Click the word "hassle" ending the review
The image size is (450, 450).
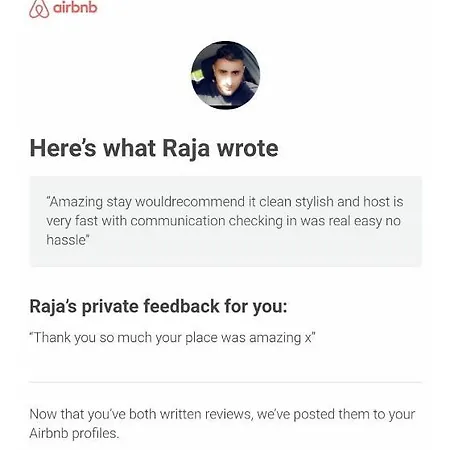[x=66, y=240]
